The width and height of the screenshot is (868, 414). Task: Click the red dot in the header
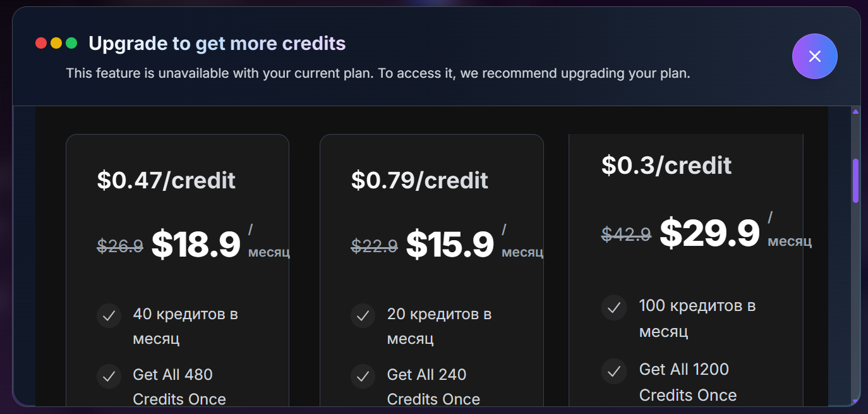pos(41,43)
